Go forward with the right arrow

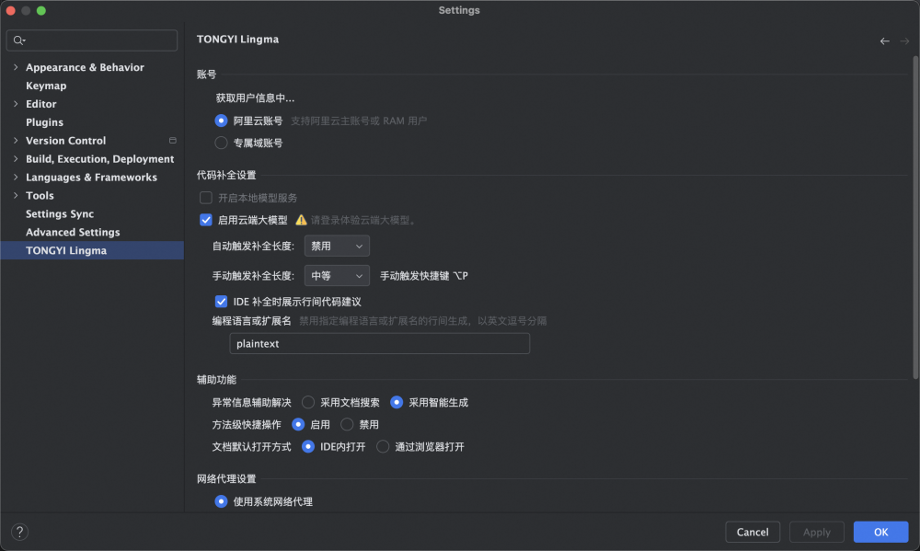904,41
